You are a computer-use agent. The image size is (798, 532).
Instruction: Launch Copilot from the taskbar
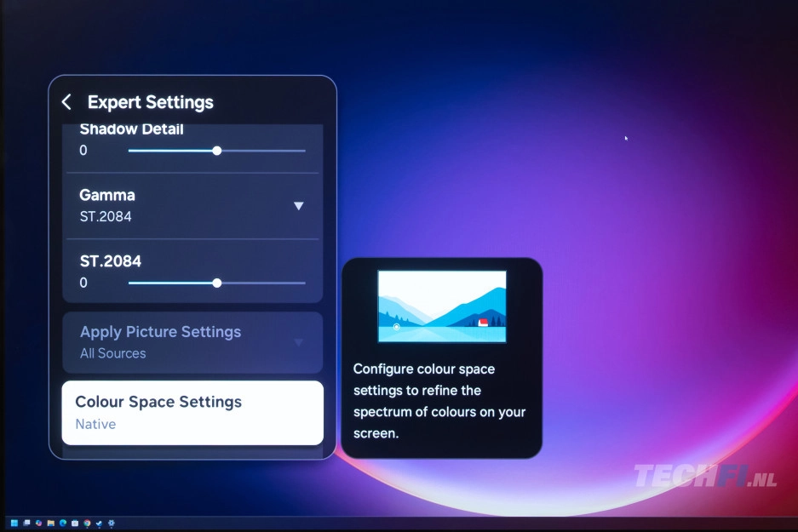tap(38, 523)
